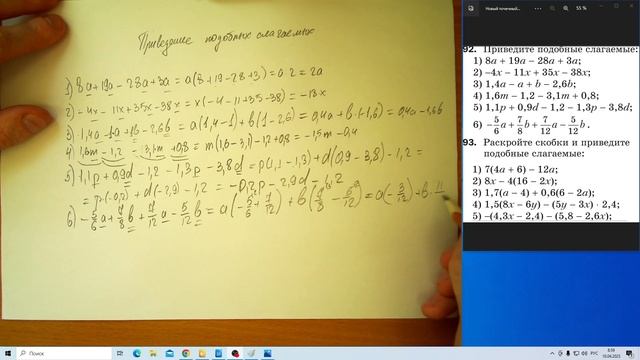Click task 93 line "1) 7(4a + 6) – 12a"
The width and height of the screenshot is (640, 360).
tap(515, 169)
